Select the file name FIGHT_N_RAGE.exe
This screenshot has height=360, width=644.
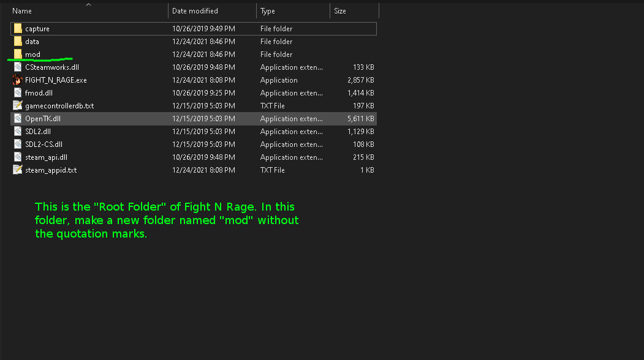[56, 80]
